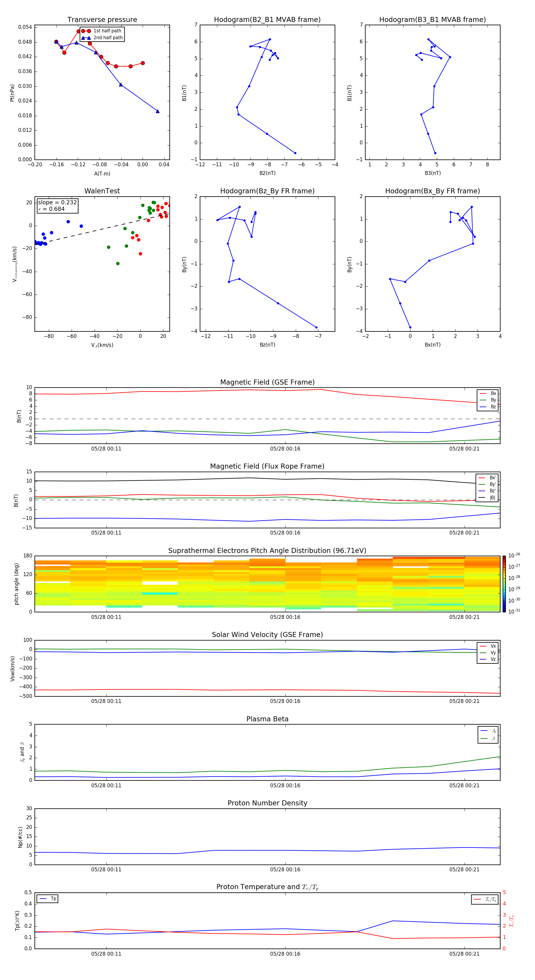Select Bx' legend entry in Flux Rope Frame
The image size is (535, 980).
click(x=487, y=478)
